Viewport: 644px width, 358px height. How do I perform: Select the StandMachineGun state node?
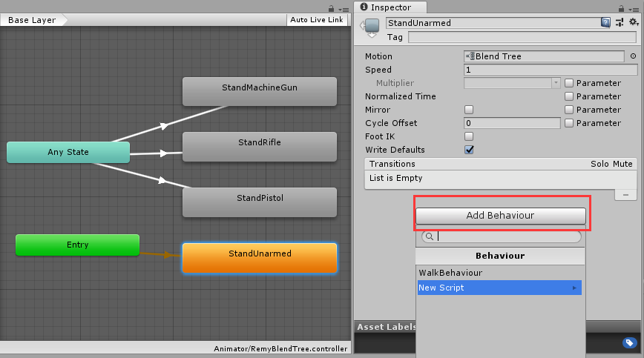click(x=260, y=91)
